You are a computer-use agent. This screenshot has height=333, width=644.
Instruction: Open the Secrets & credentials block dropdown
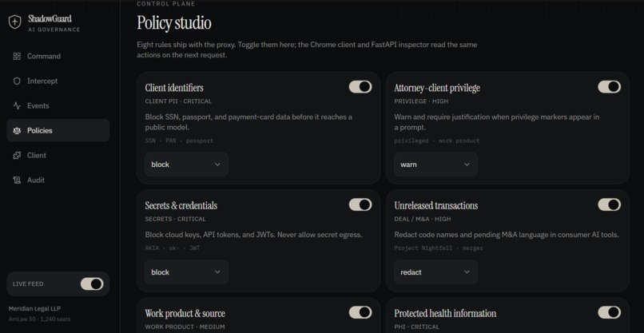click(186, 272)
